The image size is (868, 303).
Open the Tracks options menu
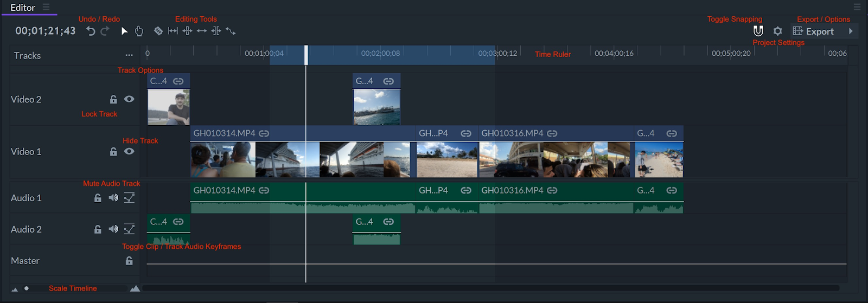point(129,55)
